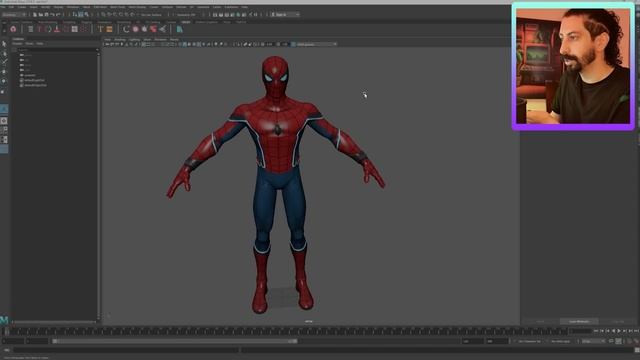This screenshot has height=360, width=640.
Task: Toggle Snap to Curves magnet icon
Action: [109, 15]
